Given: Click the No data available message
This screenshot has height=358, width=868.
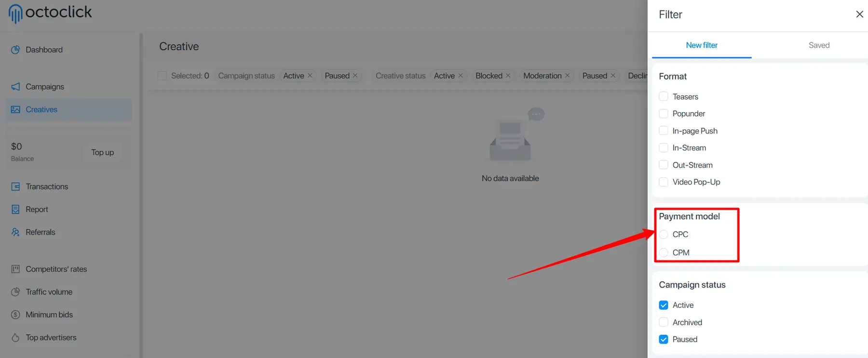Looking at the screenshot, I should point(510,178).
